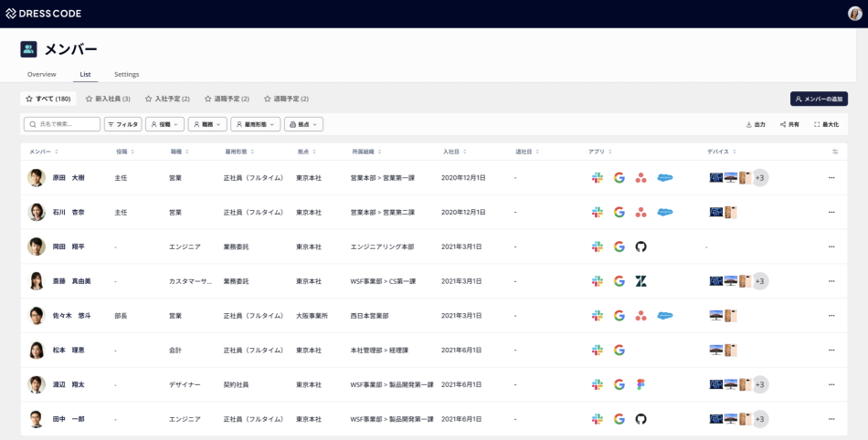The height and width of the screenshot is (440, 868).
Task: Select the すべて (180) starred view
Action: point(48,99)
